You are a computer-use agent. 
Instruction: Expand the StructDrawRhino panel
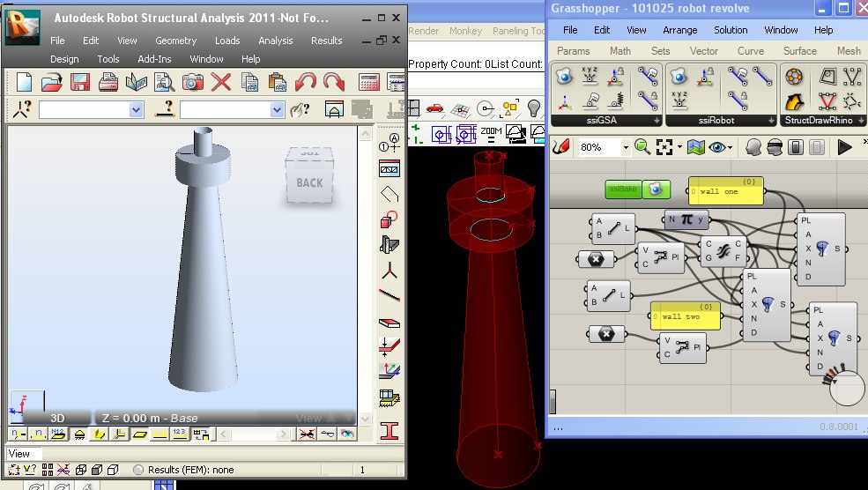coord(861,120)
